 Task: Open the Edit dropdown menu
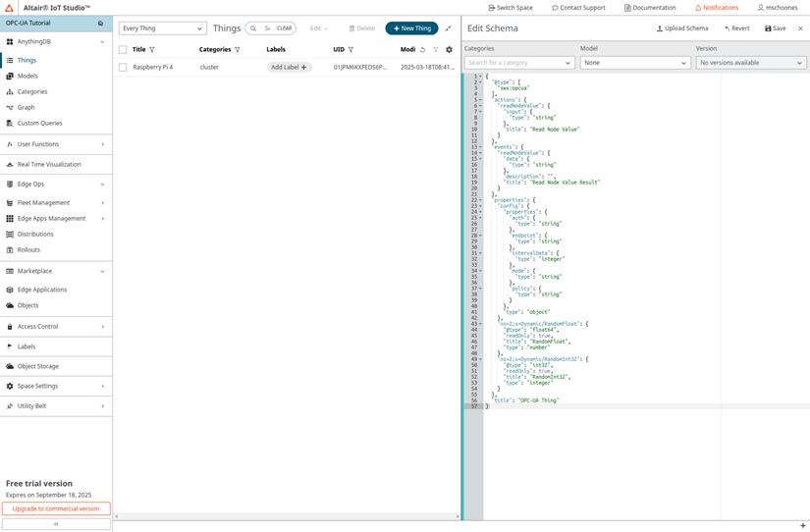pyautogui.click(x=319, y=28)
